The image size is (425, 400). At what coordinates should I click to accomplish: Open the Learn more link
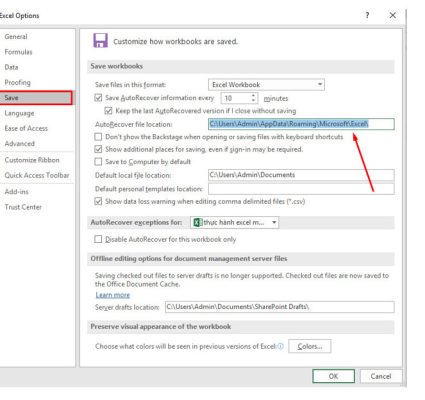[113, 295]
